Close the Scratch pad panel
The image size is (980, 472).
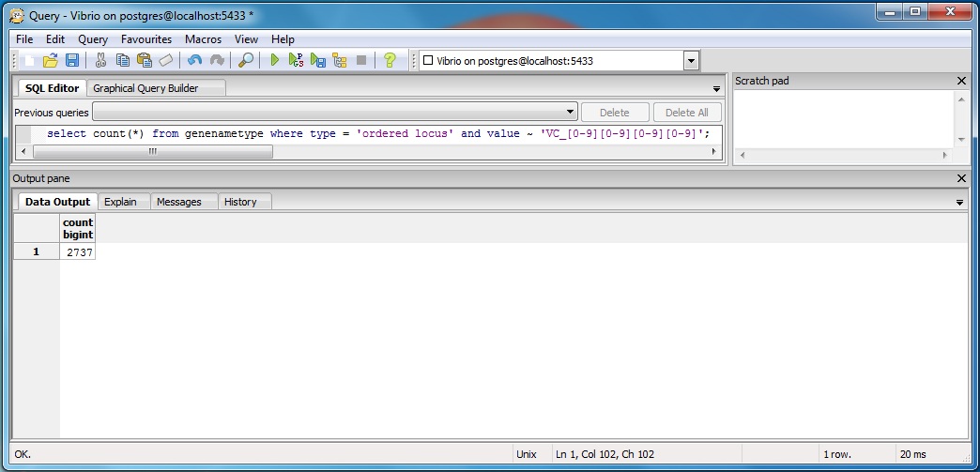click(961, 81)
